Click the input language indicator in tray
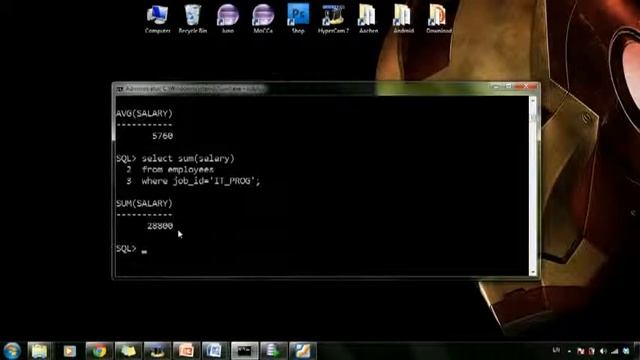This screenshot has width=640, height=360. [556, 350]
